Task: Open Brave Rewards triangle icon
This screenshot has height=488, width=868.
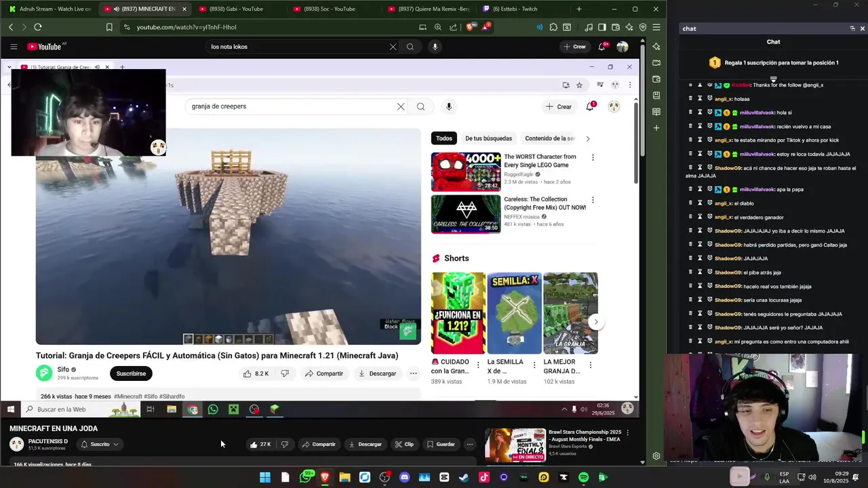Action: point(486,27)
